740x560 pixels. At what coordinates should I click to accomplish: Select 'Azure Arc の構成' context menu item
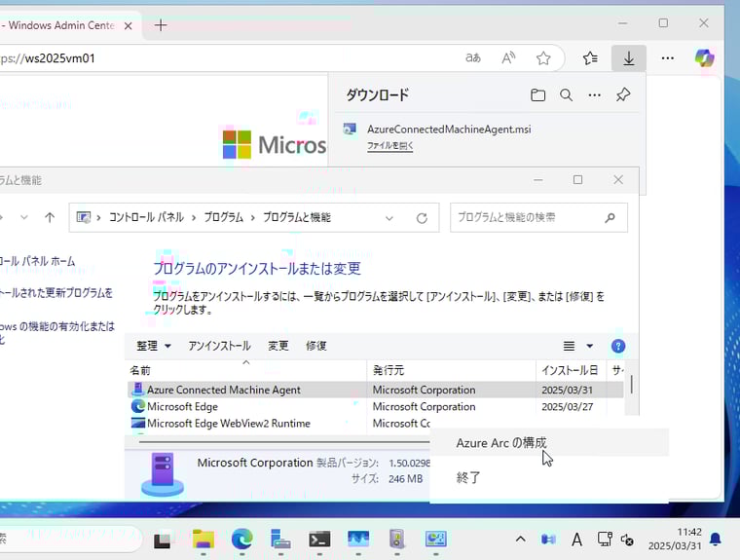point(501,443)
